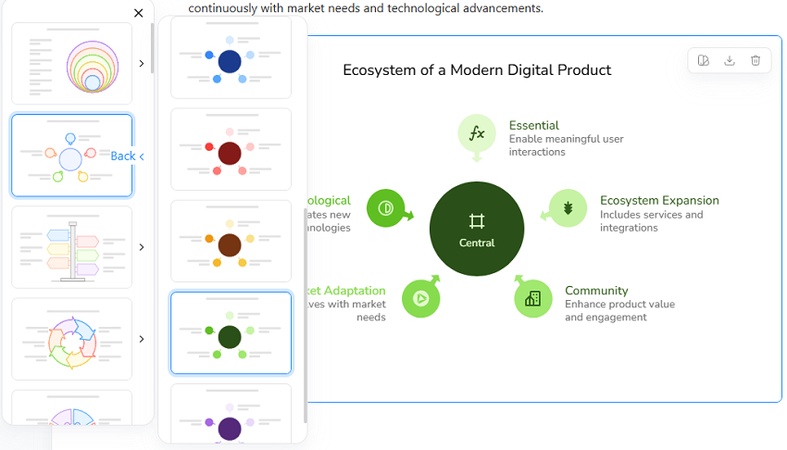Download the diagram using the download icon
This screenshot has height=450, width=787.
click(730, 60)
